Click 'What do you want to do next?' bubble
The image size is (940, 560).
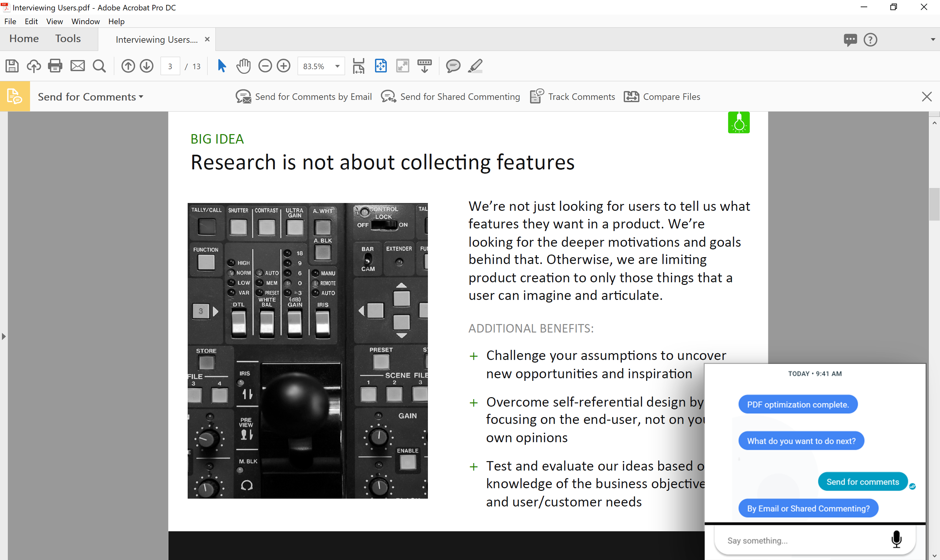pyautogui.click(x=801, y=441)
